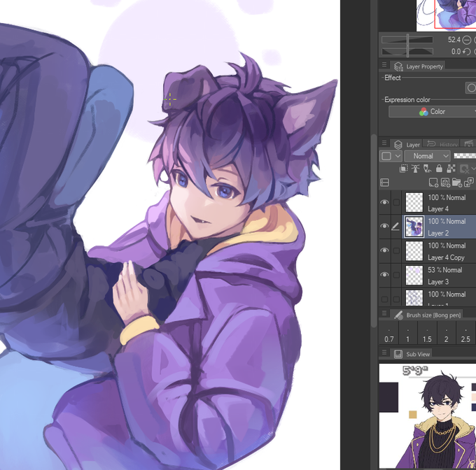
Task: Check the selection box beside Layer 3
Action: 396,275
